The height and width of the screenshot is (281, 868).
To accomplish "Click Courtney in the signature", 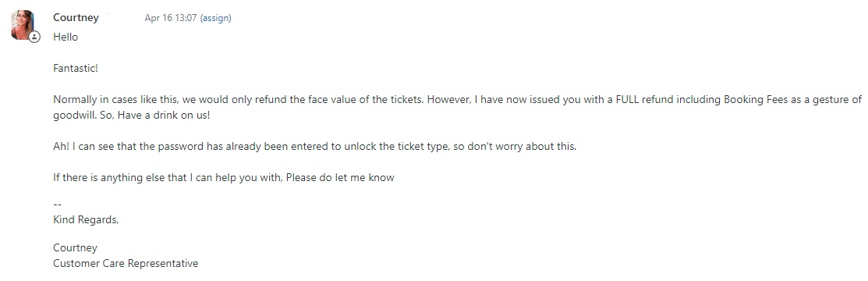I will [76, 247].
